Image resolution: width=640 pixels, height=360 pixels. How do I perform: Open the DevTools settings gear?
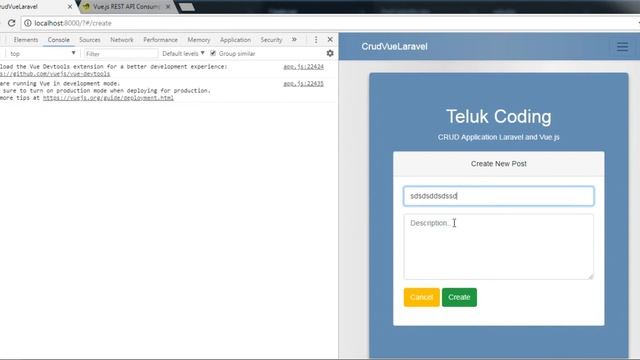pos(330,53)
